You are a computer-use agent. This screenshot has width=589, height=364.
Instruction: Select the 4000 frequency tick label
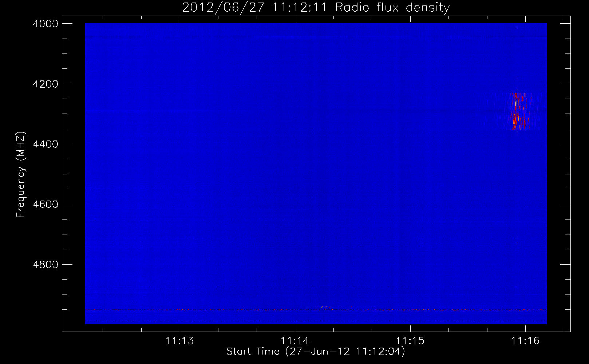tap(46, 24)
